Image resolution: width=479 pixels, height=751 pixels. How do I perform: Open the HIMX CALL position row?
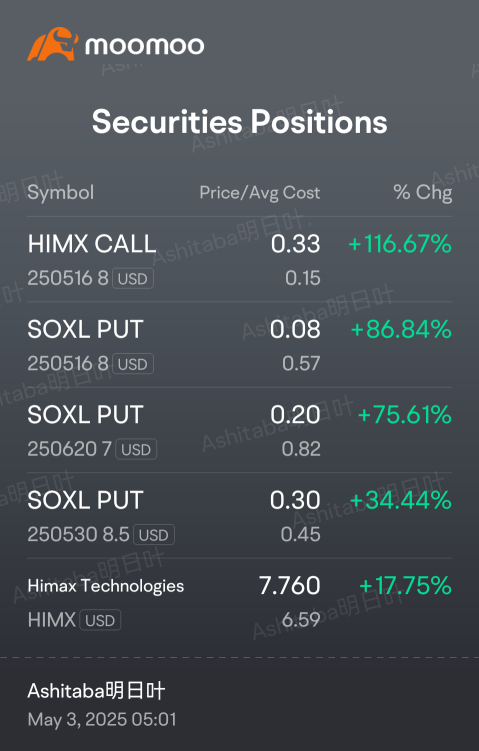pyautogui.click(x=240, y=259)
